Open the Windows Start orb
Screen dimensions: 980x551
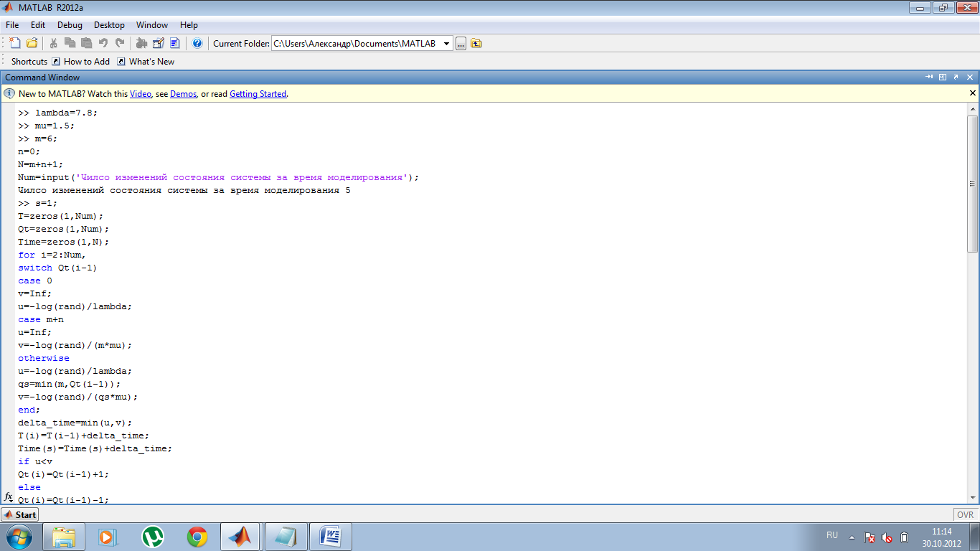[x=19, y=537]
